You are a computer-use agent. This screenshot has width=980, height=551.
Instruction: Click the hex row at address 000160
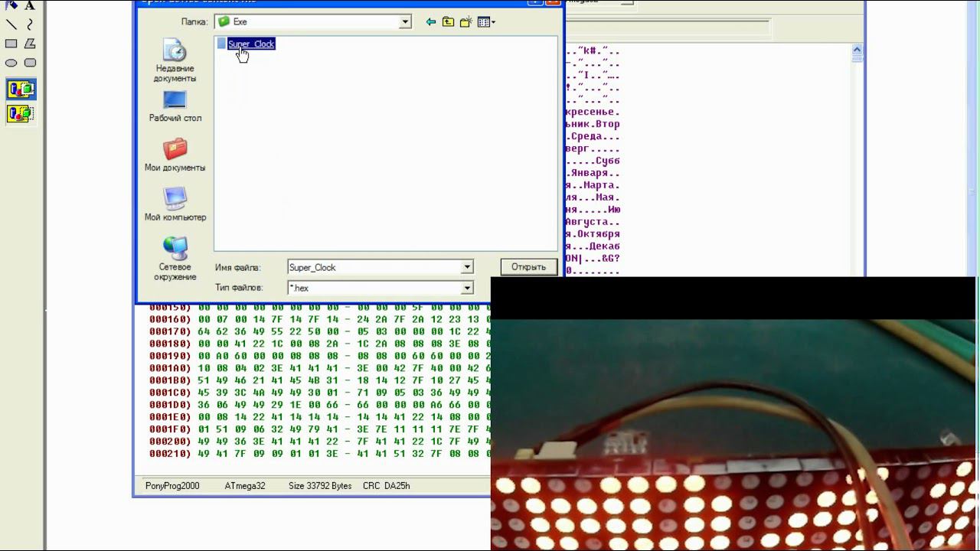click(x=319, y=319)
